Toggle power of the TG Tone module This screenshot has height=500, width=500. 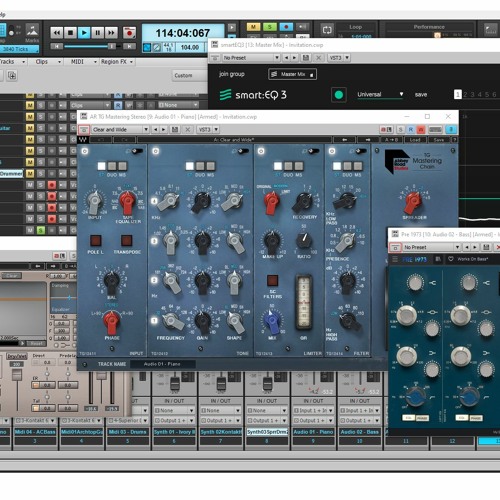click(156, 151)
